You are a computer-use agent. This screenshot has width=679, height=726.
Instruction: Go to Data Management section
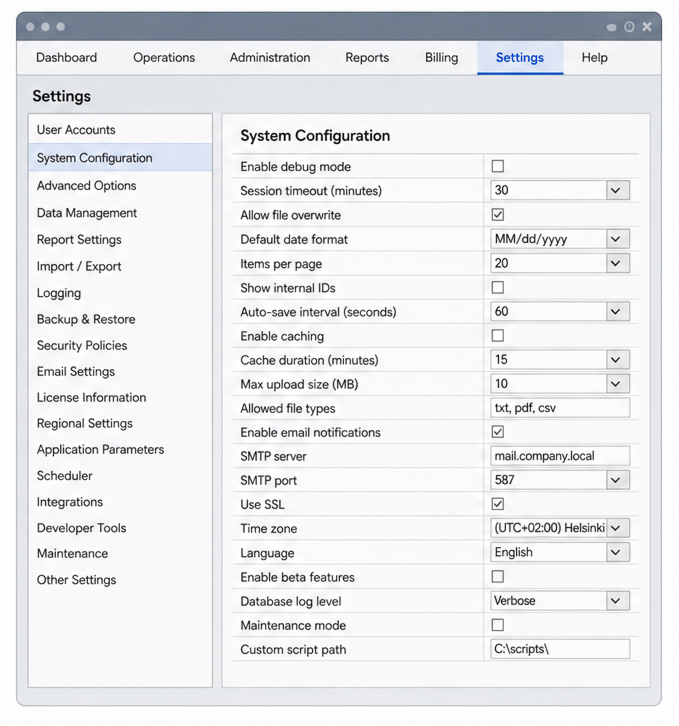pos(120,213)
